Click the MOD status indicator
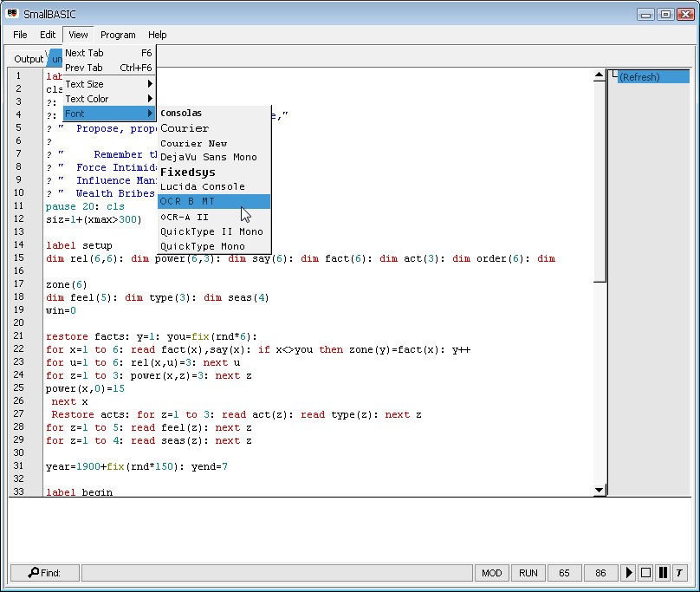 (491, 573)
